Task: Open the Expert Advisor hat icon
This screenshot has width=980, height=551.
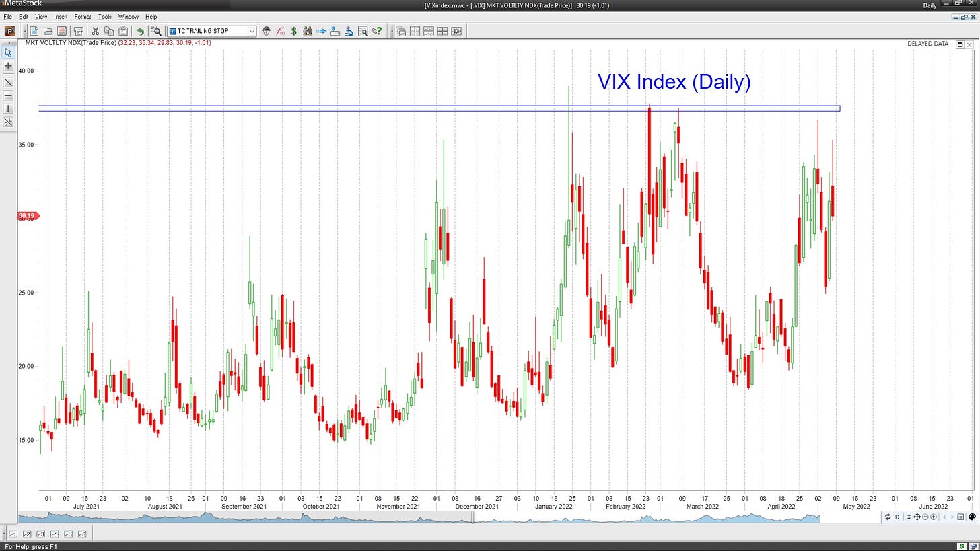Action: pyautogui.click(x=267, y=31)
